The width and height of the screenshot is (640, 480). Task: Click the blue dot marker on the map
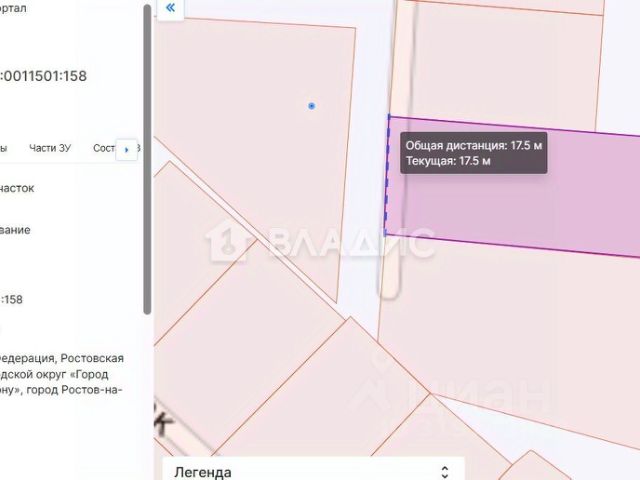click(311, 106)
